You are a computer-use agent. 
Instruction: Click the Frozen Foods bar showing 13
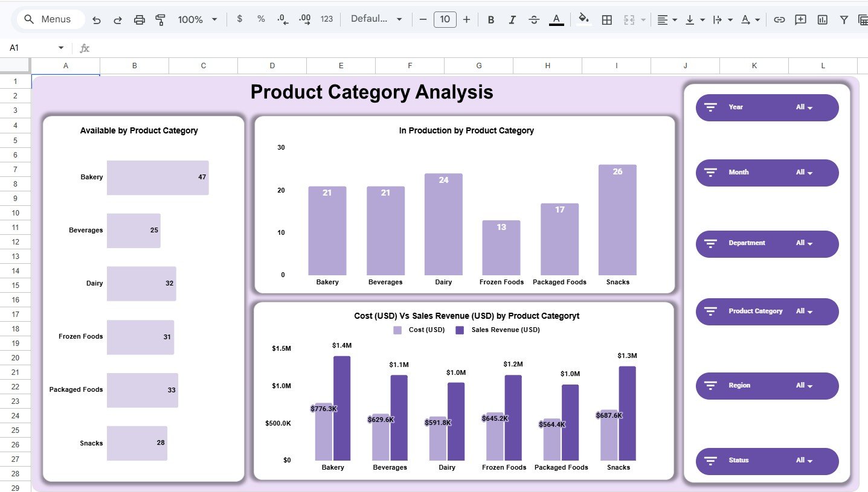pos(501,248)
